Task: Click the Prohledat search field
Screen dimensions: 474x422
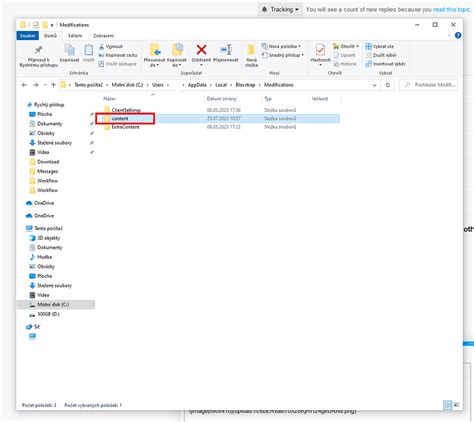Action: coord(428,85)
